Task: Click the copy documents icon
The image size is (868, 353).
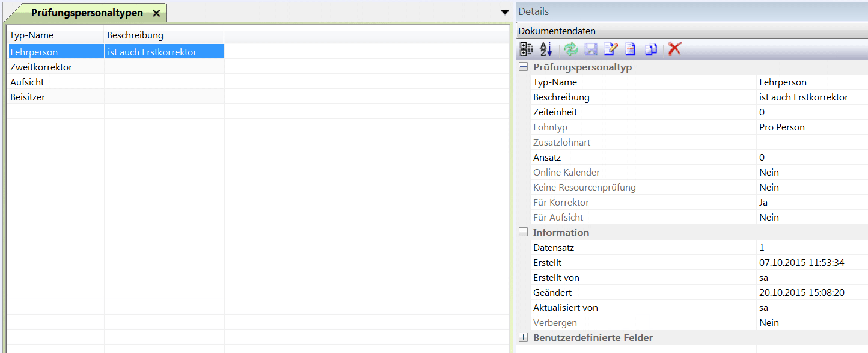Action: pyautogui.click(x=650, y=49)
